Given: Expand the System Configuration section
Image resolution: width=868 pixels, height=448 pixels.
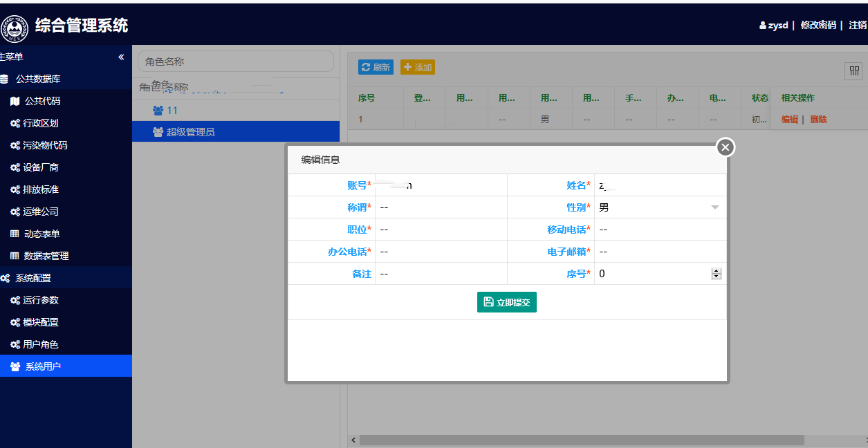Looking at the screenshot, I should (x=33, y=278).
